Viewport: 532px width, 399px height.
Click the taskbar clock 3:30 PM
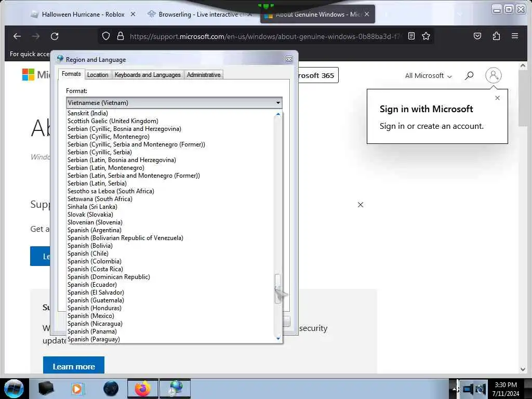(506, 385)
